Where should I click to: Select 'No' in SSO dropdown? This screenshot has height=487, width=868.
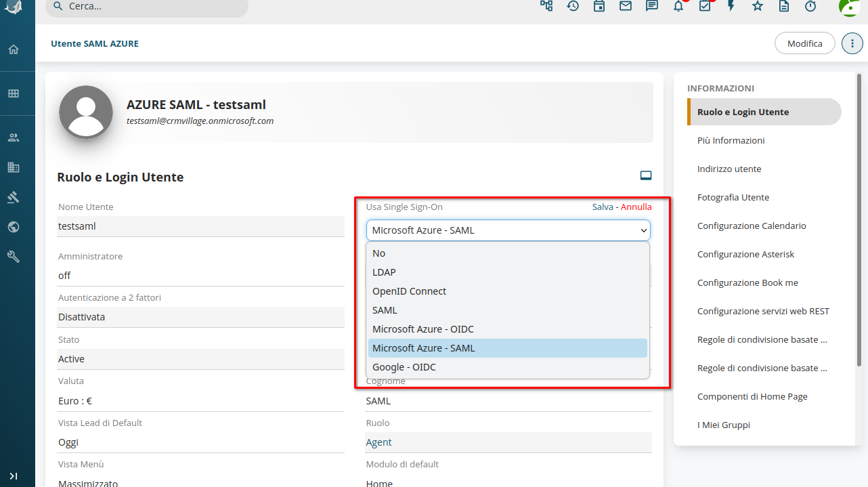[x=508, y=253]
